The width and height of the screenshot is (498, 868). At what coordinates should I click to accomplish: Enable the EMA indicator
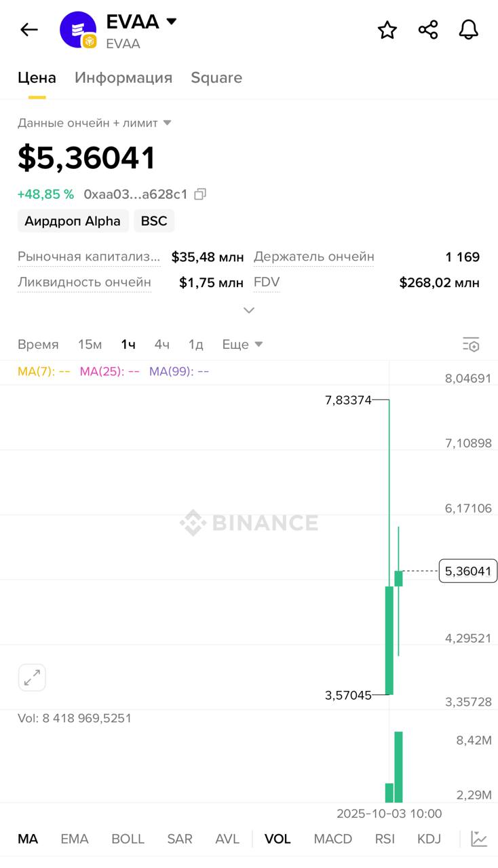pos(75,839)
